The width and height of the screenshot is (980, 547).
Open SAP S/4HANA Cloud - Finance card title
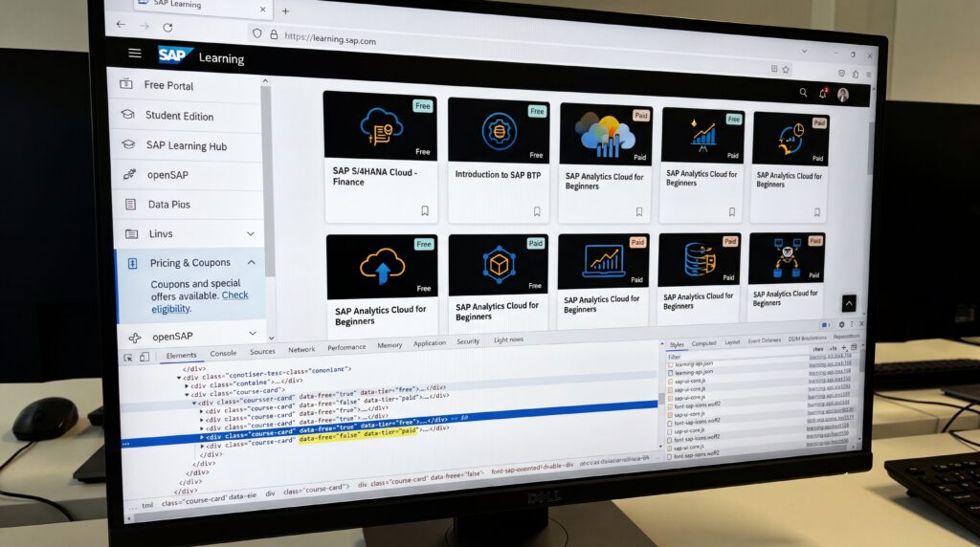[375, 176]
